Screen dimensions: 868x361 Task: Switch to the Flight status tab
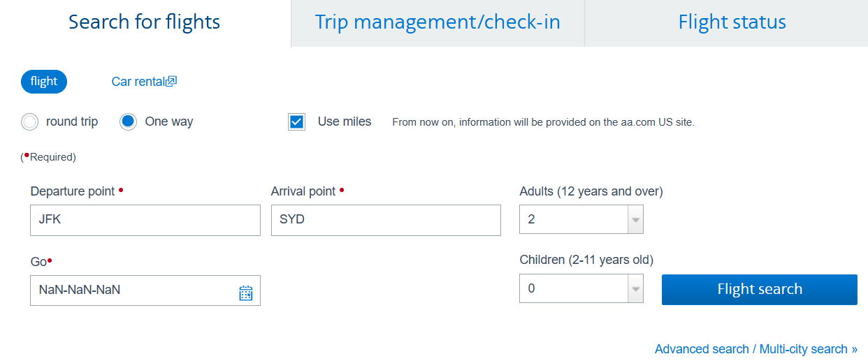[x=732, y=22]
